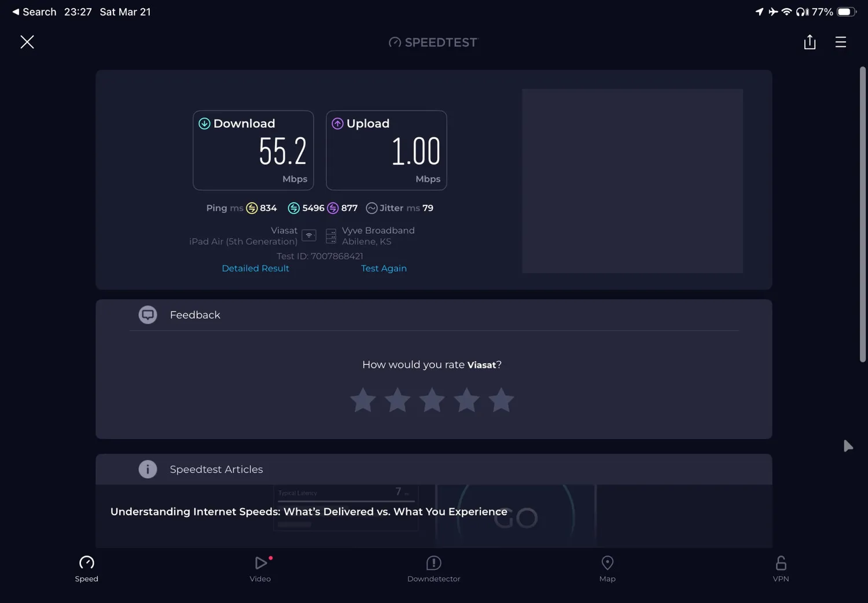Click the Upload arrow icon
Viewport: 868px width, 603px height.
click(x=337, y=123)
